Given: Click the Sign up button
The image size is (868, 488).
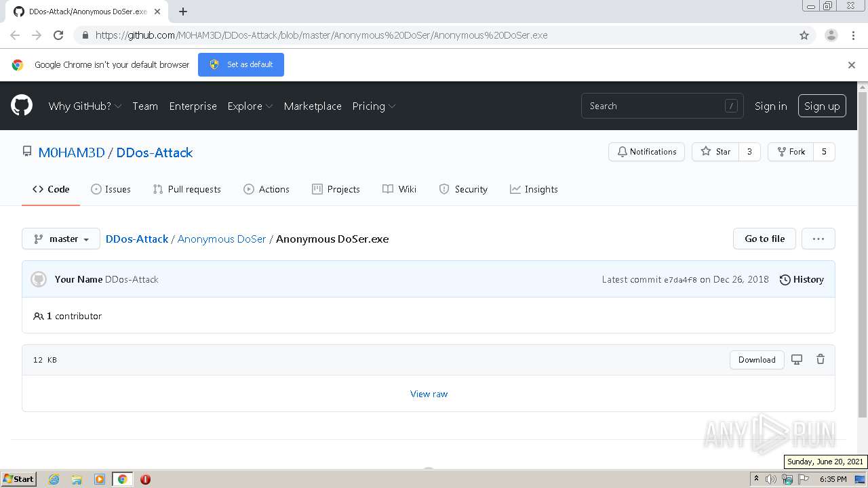Looking at the screenshot, I should pos(822,106).
